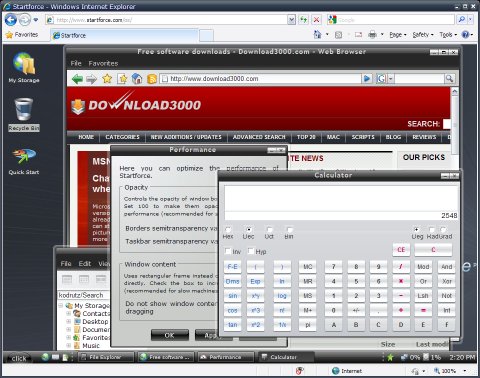This screenshot has width=480, height=378.
Task: Launch the Quick Start desktop icon
Action: tap(24, 161)
